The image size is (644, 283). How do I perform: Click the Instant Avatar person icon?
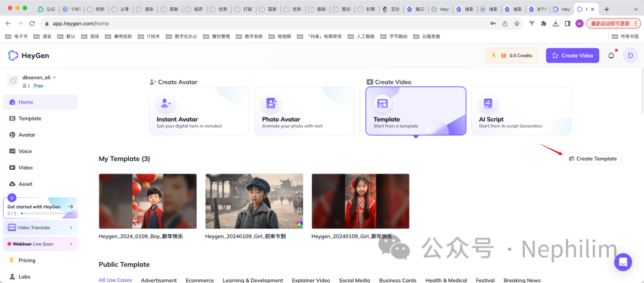pyautogui.click(x=166, y=103)
